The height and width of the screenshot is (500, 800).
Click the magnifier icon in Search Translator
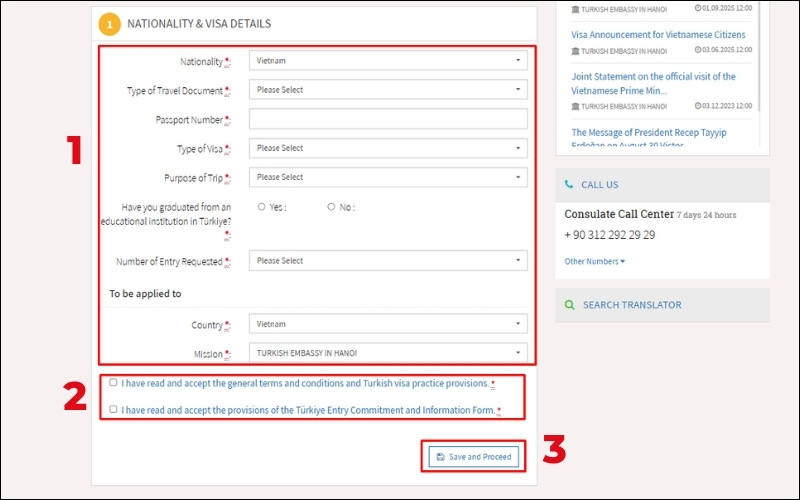(x=569, y=305)
